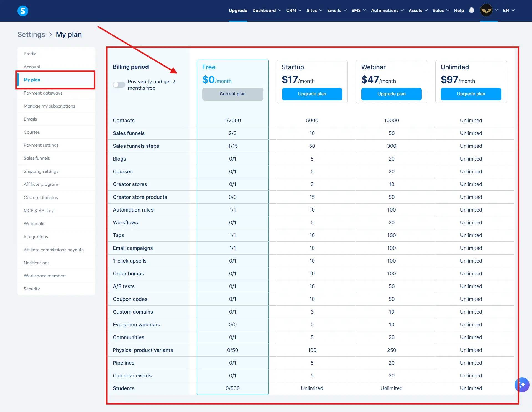Click the Students 0/500 value
The width and height of the screenshot is (532, 412).
(233, 388)
